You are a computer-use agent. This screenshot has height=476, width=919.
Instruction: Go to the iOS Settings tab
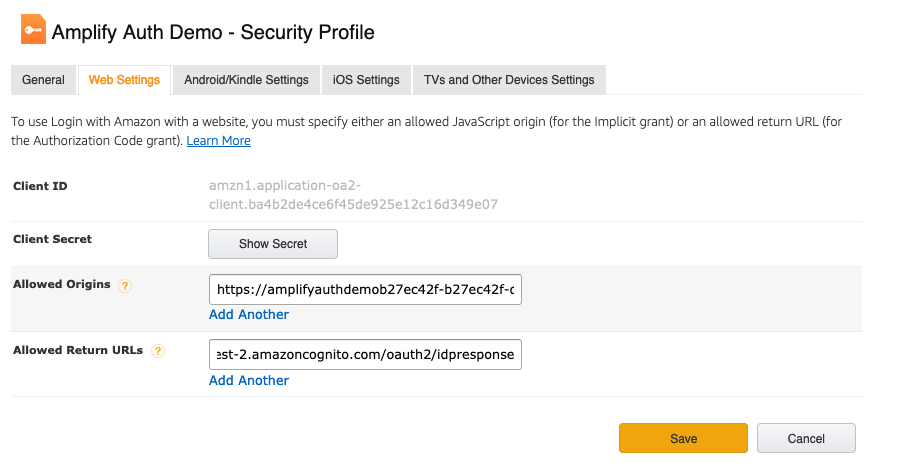click(x=366, y=80)
